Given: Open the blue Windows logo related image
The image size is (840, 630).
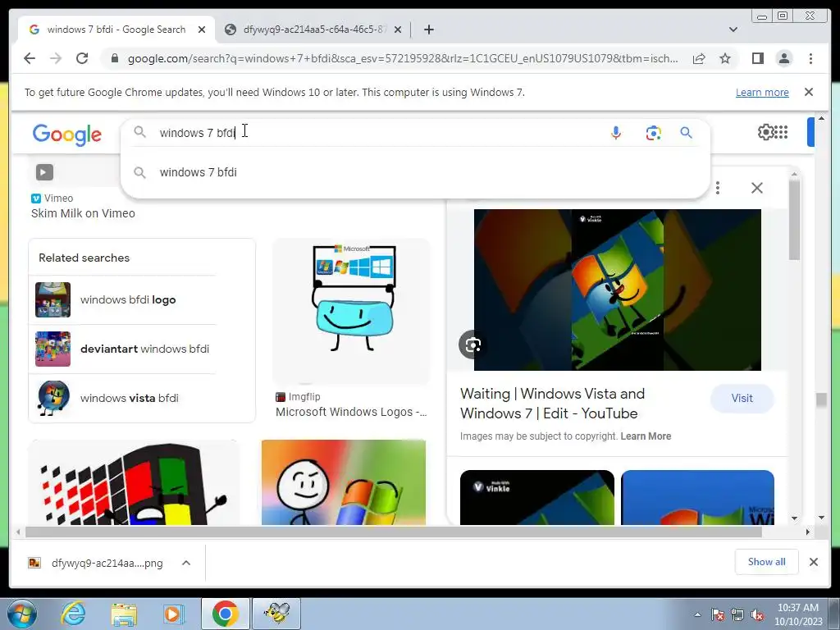Looking at the screenshot, I should [x=697, y=498].
